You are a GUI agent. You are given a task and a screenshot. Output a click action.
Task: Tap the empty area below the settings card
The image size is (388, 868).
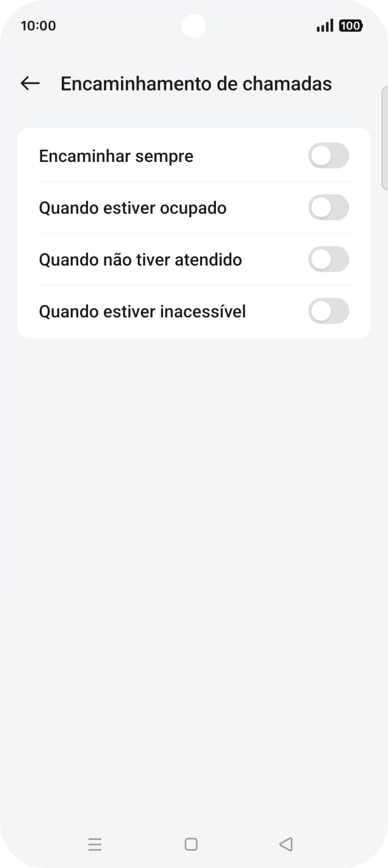[x=194, y=510]
